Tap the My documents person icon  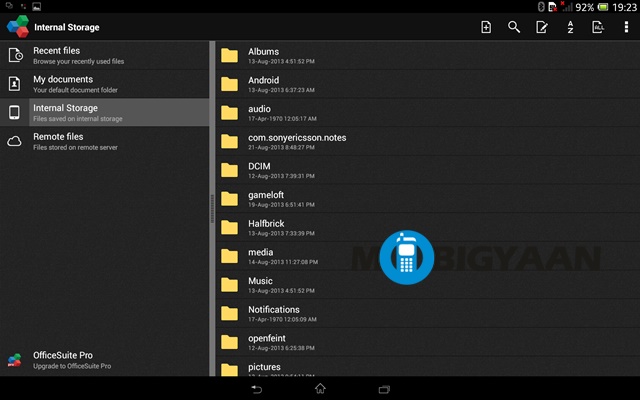14,84
